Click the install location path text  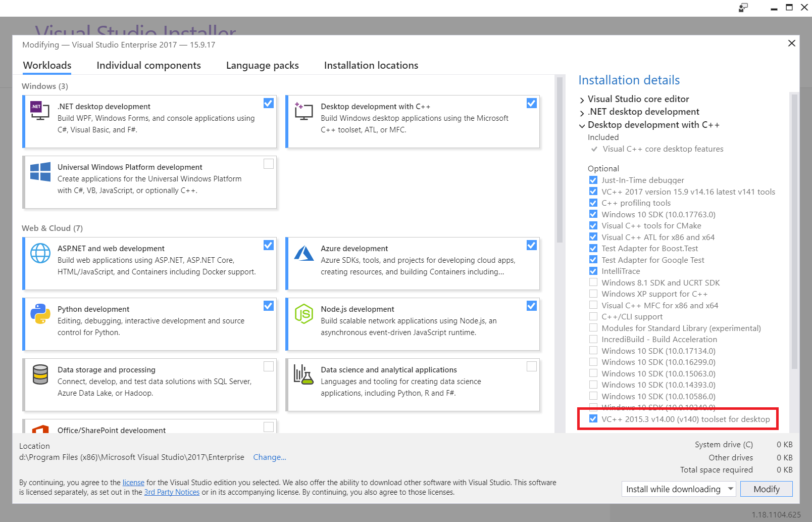point(132,457)
